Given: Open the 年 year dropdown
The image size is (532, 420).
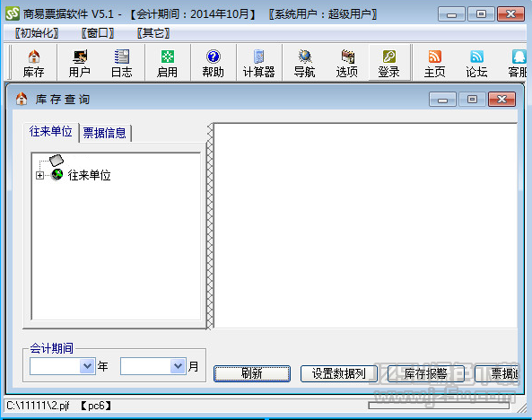Looking at the screenshot, I should tap(87, 366).
